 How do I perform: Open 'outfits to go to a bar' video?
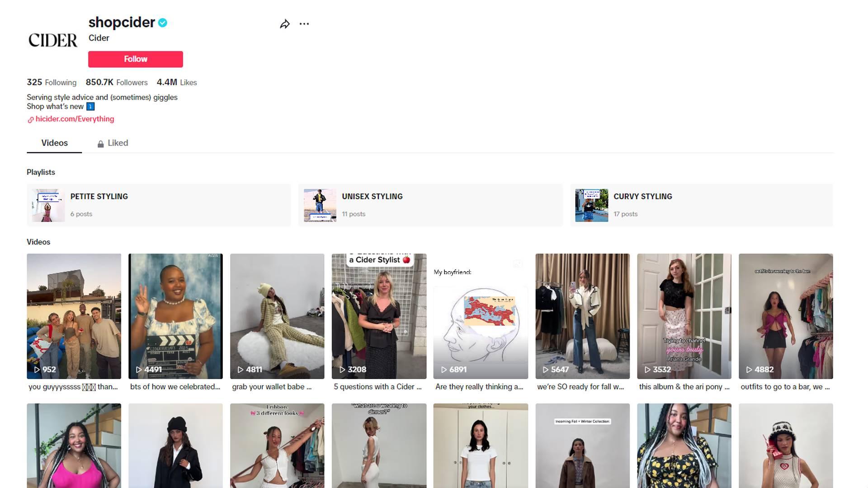click(786, 316)
